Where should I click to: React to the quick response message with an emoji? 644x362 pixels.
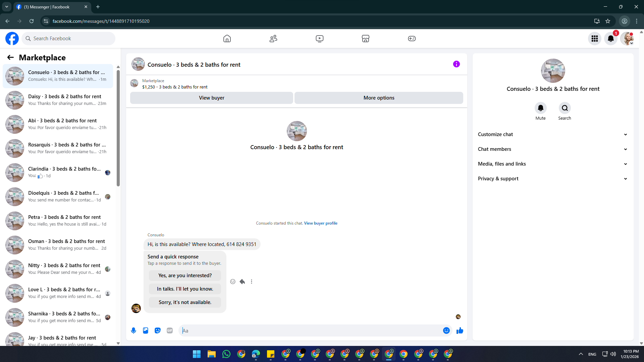click(233, 282)
